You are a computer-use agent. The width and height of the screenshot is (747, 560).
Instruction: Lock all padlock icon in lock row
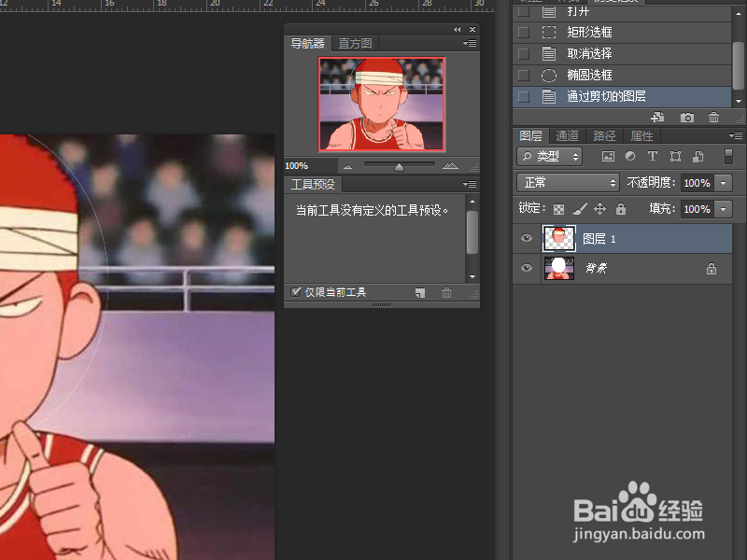point(620,208)
